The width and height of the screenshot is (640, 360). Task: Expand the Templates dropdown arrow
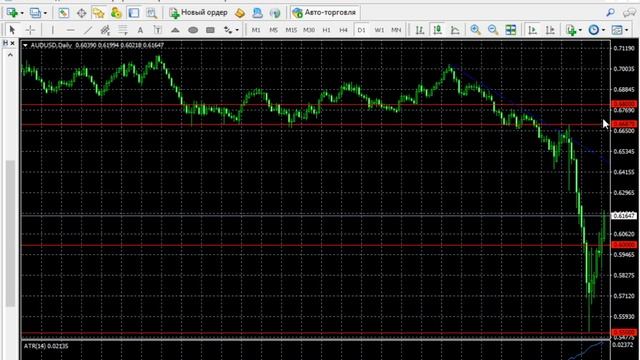point(627,30)
